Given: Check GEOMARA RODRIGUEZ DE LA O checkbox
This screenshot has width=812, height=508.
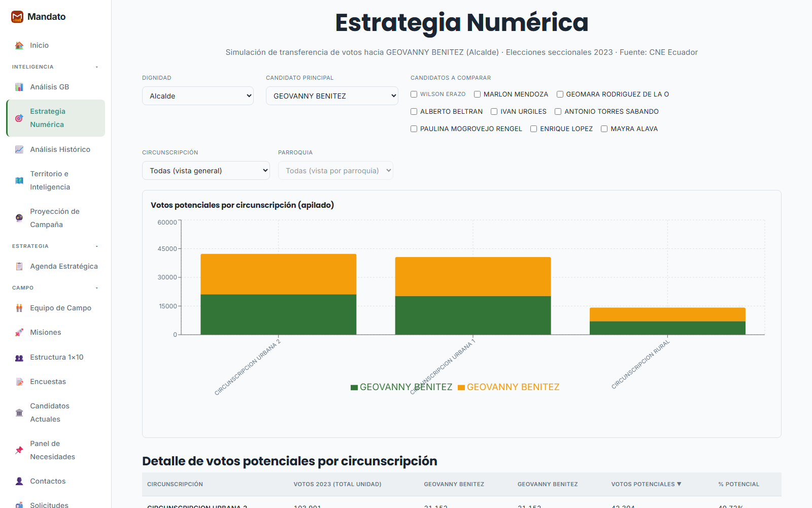Looking at the screenshot, I should pos(560,94).
